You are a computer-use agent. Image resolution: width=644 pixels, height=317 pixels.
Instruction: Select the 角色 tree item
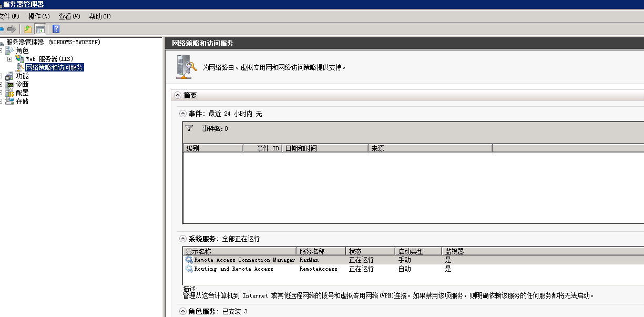point(22,50)
